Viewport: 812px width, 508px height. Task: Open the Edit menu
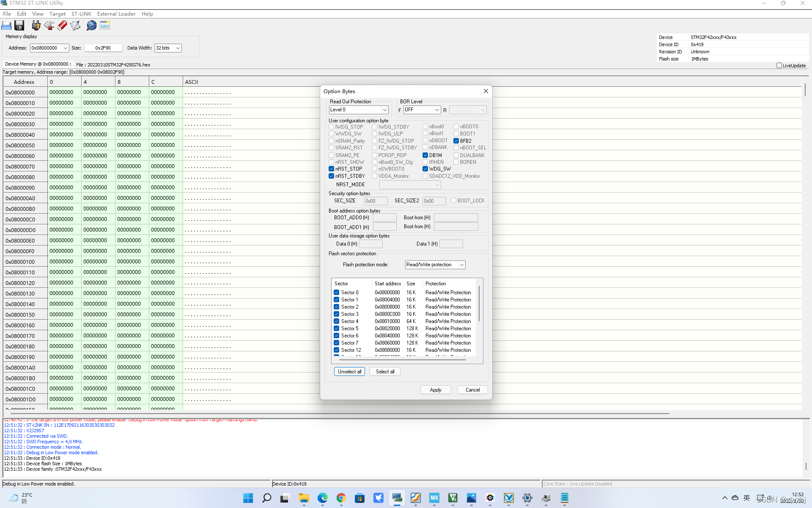pyautogui.click(x=22, y=14)
